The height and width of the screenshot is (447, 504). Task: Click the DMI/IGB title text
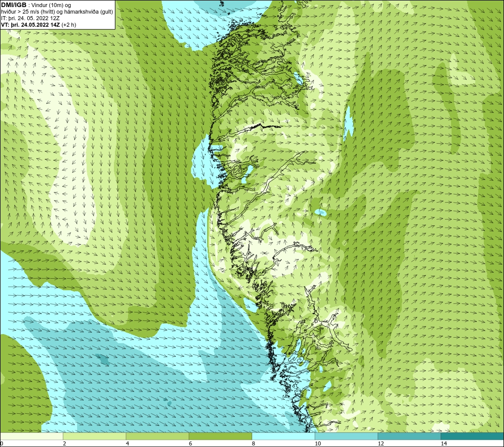pos(14,5)
